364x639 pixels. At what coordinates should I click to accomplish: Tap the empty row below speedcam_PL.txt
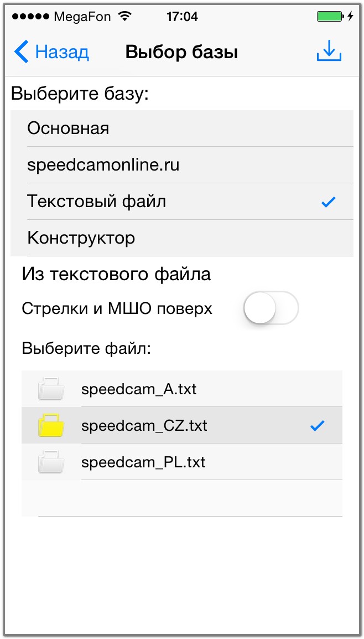[x=181, y=498]
